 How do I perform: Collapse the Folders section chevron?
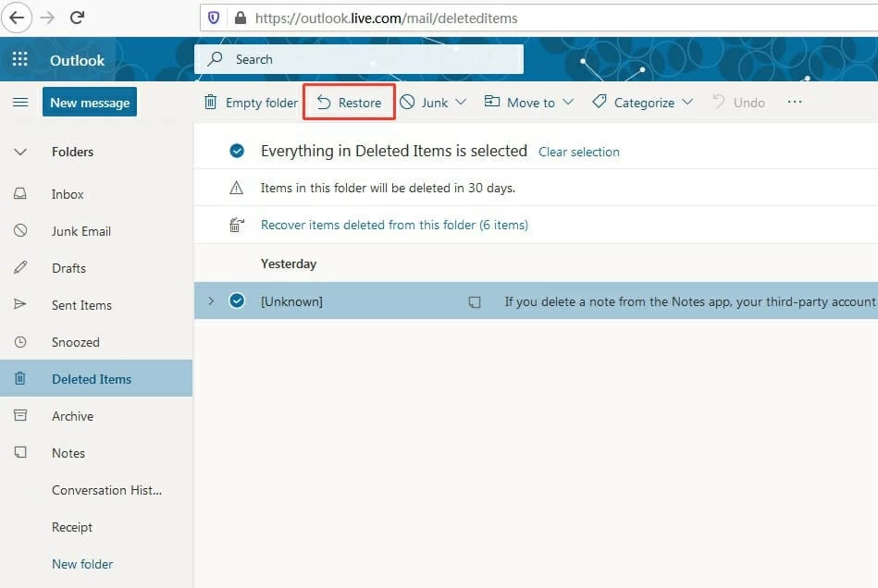pyautogui.click(x=20, y=153)
